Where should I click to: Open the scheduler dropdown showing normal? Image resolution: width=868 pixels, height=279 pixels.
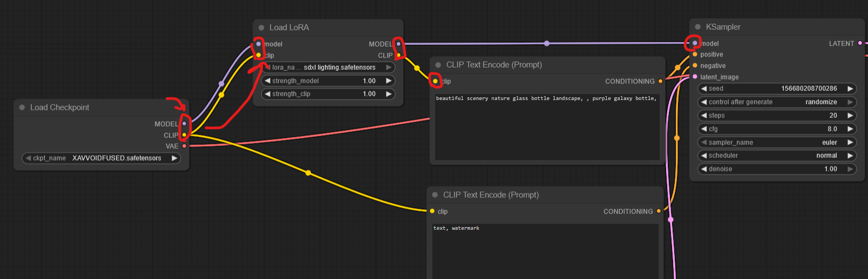pos(777,156)
